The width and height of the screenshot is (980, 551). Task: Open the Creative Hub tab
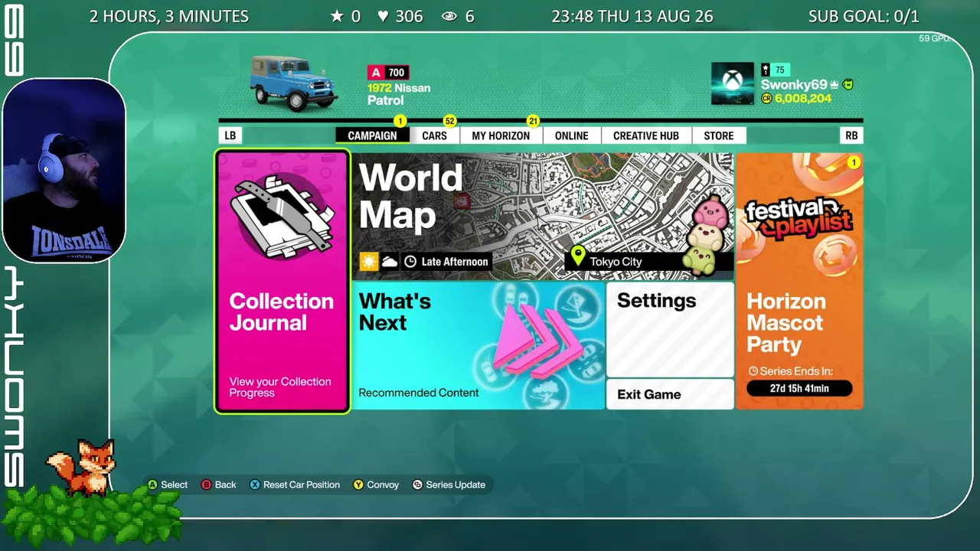tap(646, 135)
